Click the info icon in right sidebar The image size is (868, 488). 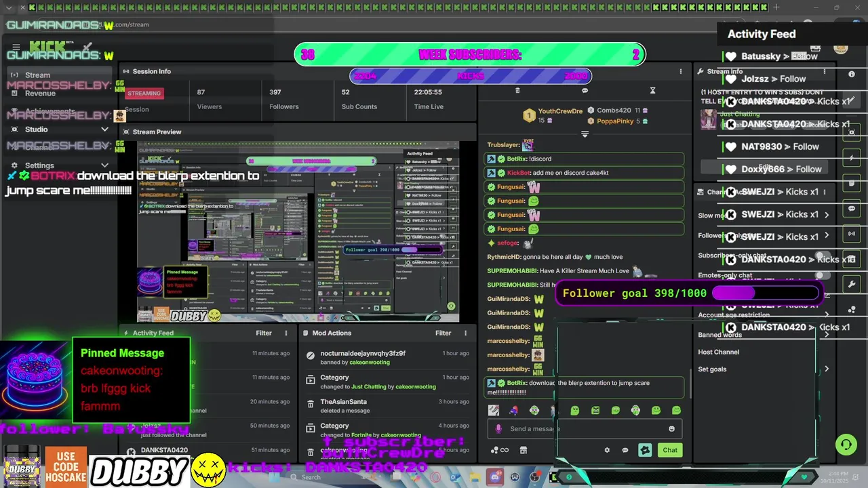pyautogui.click(x=852, y=74)
